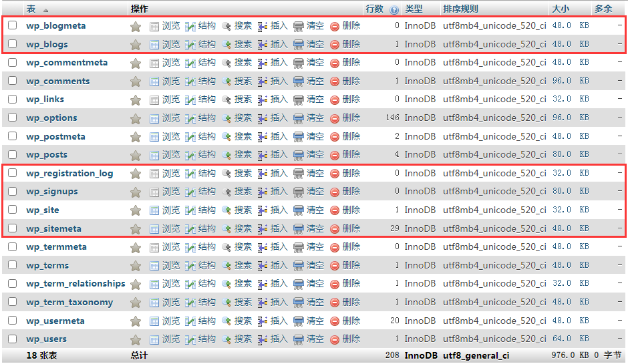Check the wp_options checkbox

tap(13, 118)
